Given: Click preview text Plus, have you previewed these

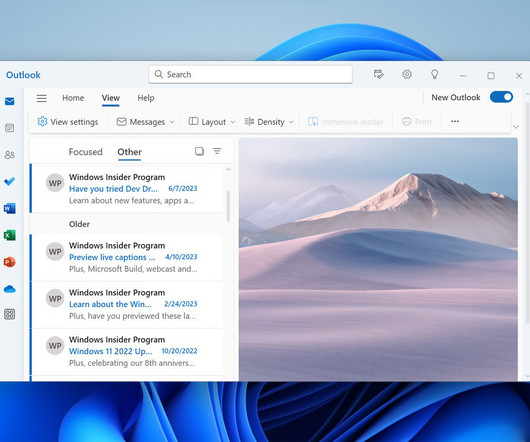Looking at the screenshot, I should pyautogui.click(x=132, y=316).
